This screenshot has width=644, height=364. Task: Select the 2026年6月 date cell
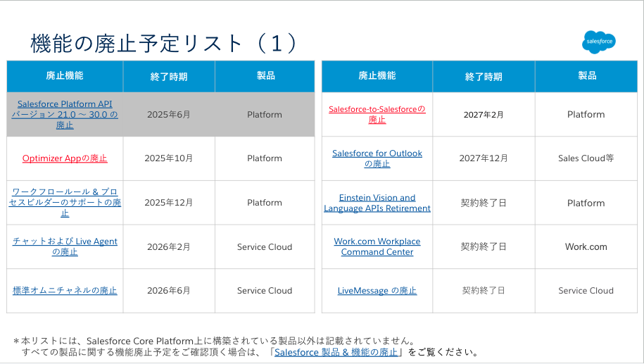(x=169, y=291)
